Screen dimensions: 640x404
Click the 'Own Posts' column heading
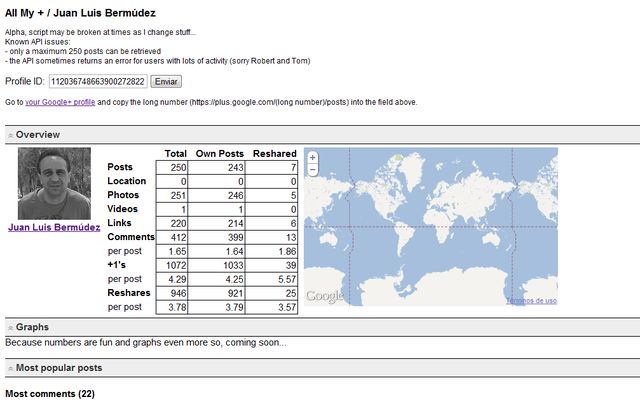(x=220, y=154)
